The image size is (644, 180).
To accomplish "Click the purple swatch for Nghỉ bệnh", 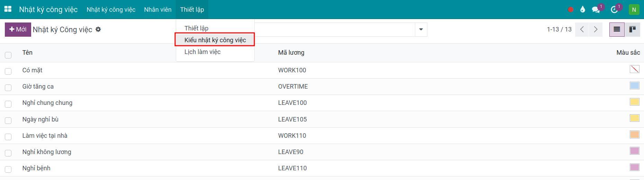I will click(635, 167).
